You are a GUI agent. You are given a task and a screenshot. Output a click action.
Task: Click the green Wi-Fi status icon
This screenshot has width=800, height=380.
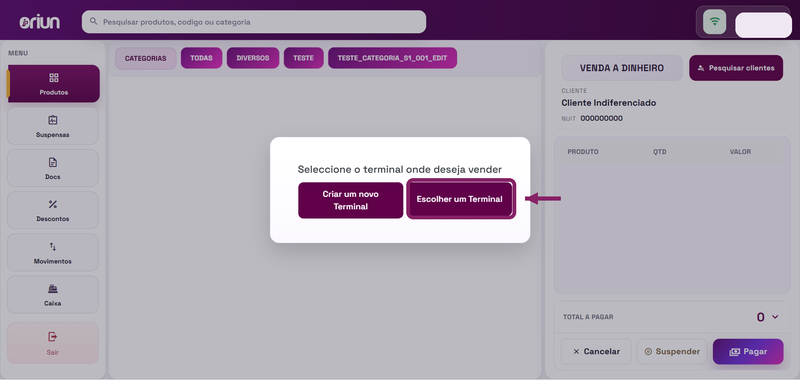click(715, 22)
